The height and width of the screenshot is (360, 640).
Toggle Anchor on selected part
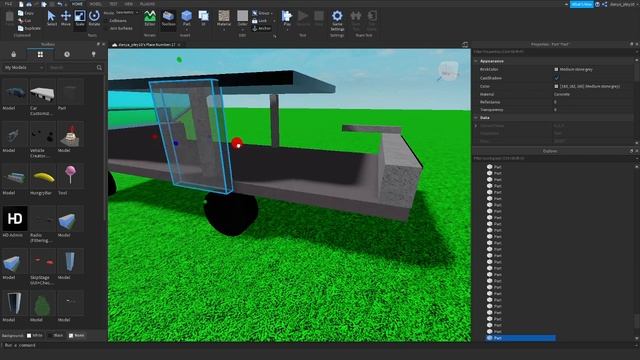coord(261,28)
